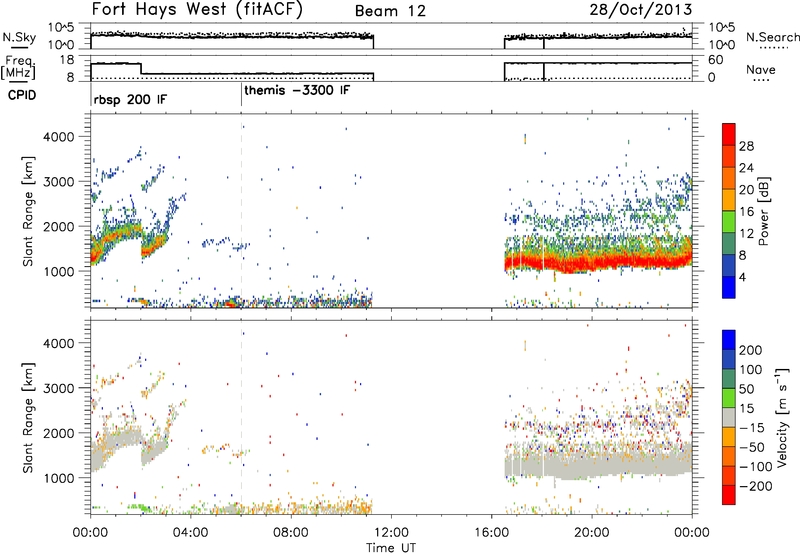
Task: Click the '4000' tick on power panel axis
Action: (58, 137)
